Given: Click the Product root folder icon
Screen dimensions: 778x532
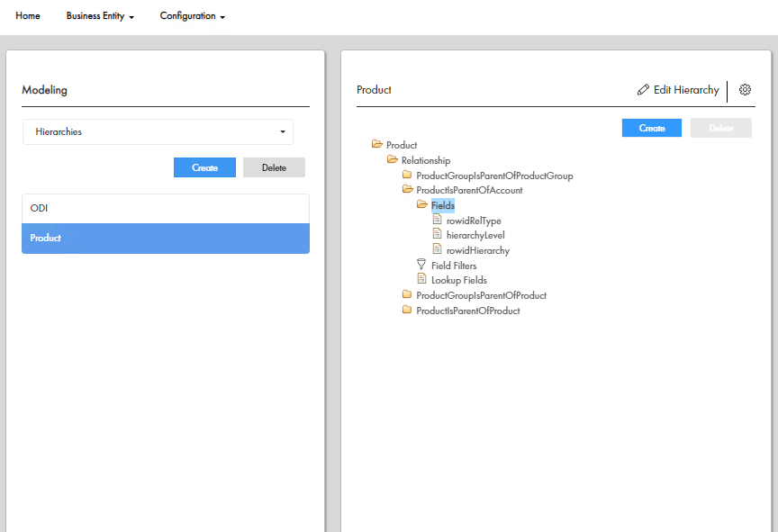Looking at the screenshot, I should click(377, 144).
